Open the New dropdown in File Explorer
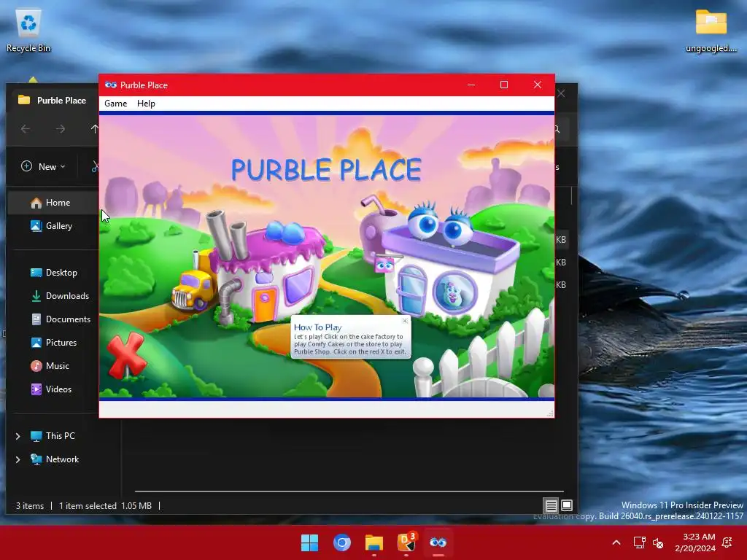This screenshot has height=560, width=747. coord(43,166)
